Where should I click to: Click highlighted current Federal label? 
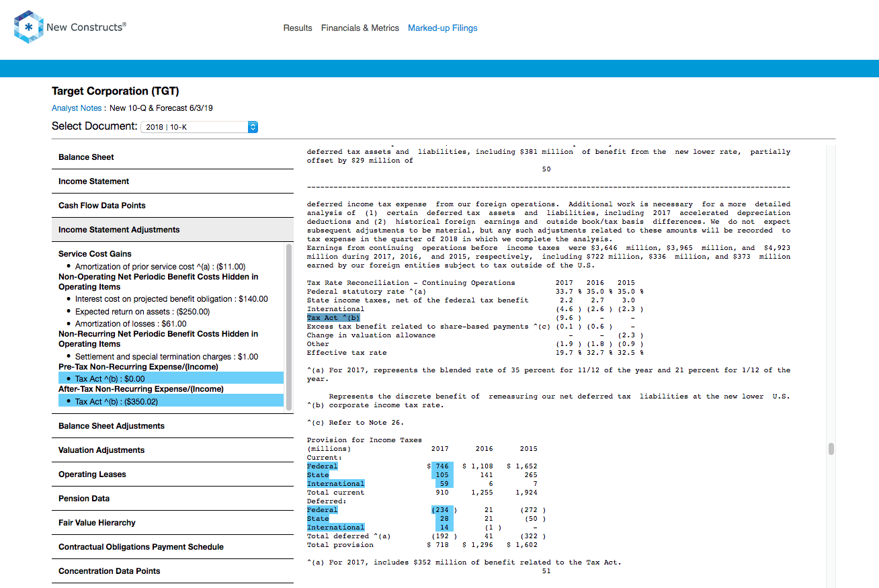click(x=323, y=466)
